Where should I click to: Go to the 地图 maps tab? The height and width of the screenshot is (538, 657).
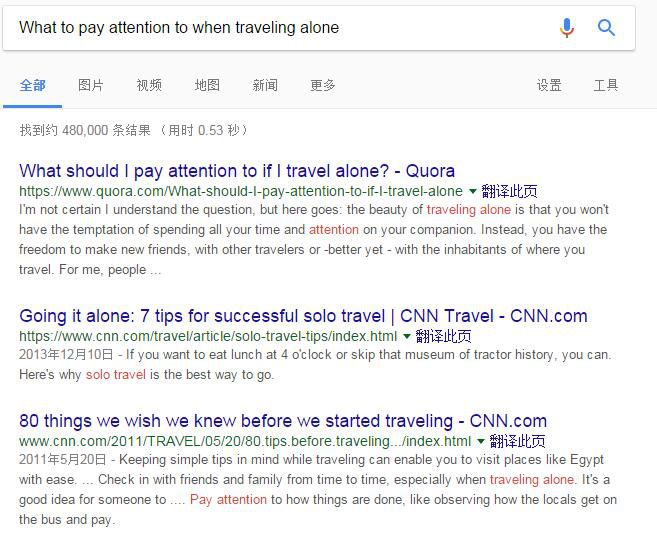pyautogui.click(x=207, y=85)
